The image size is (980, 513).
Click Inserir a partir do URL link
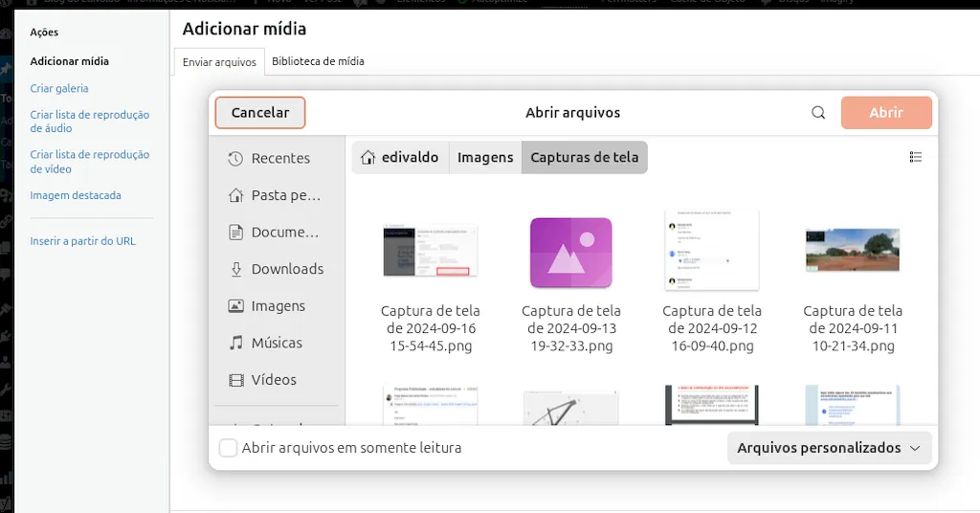82,240
